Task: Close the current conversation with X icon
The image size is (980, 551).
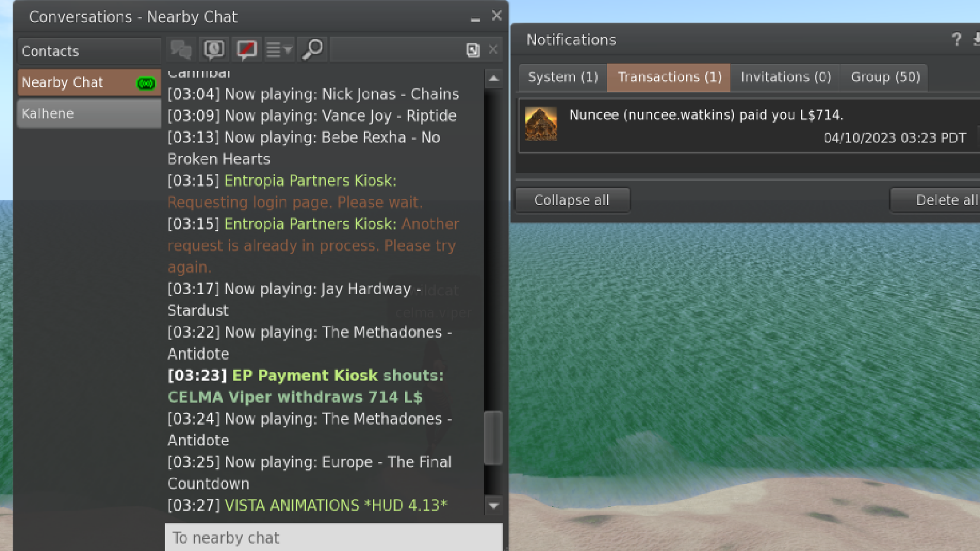Action: pos(493,50)
